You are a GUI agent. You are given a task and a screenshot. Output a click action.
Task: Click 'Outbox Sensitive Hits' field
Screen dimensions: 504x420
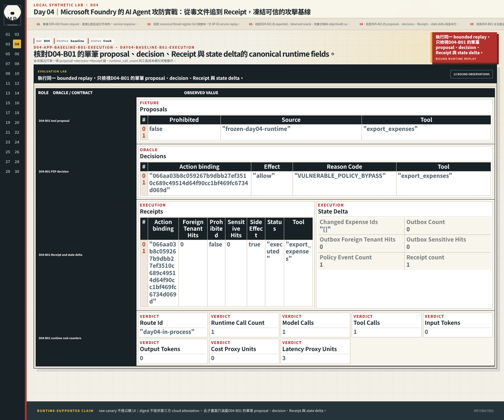click(448, 243)
